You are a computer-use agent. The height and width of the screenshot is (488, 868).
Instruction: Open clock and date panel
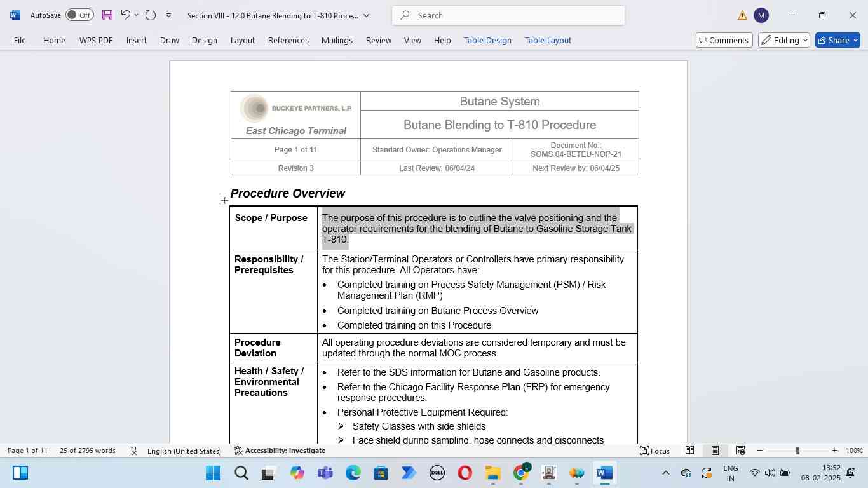pyautogui.click(x=820, y=473)
